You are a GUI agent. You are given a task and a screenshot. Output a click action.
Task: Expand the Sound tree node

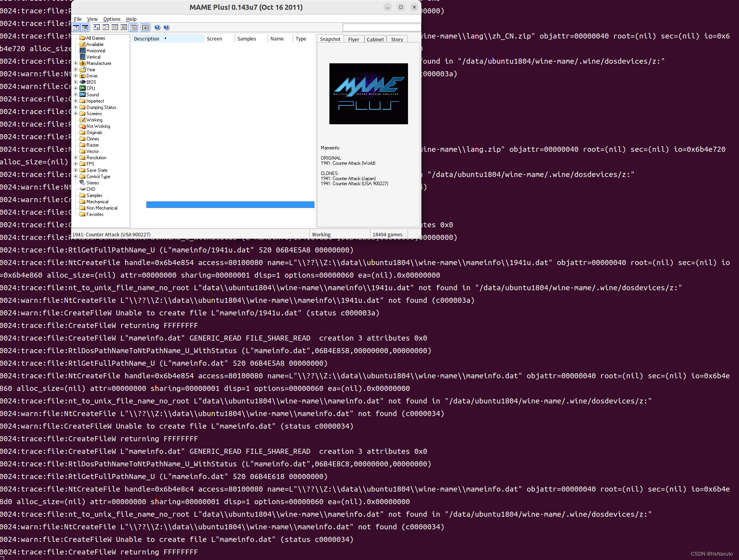[x=76, y=95]
